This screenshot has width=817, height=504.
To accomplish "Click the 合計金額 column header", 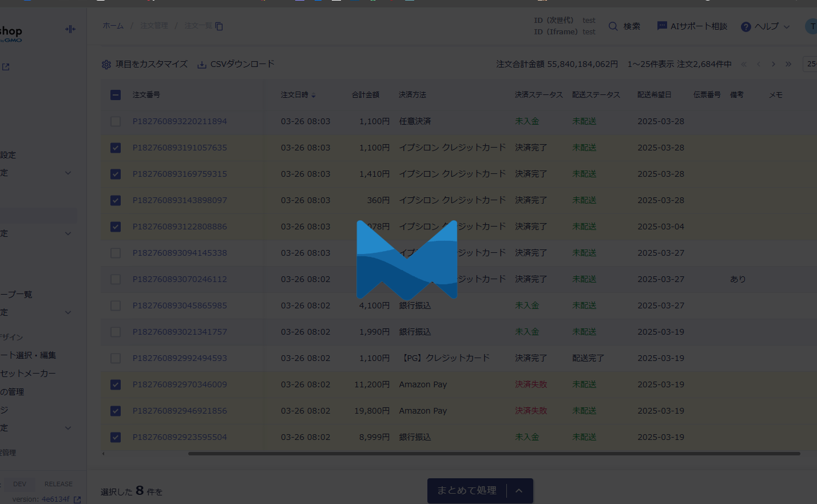I will (x=366, y=95).
